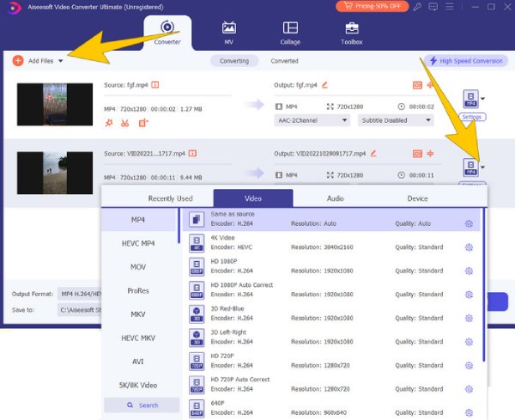Select the 4K Video preset
The height and width of the screenshot is (420, 515).
click(331, 242)
